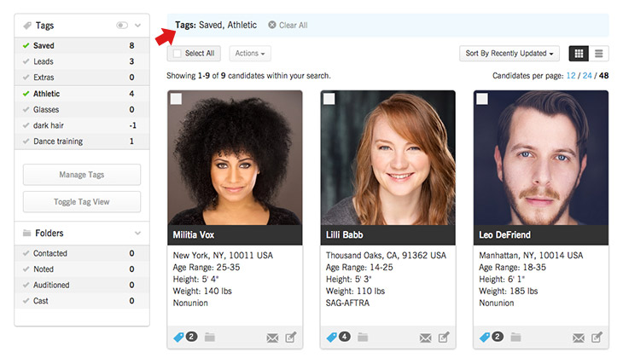Click the Clear All x icon
This screenshot has height=364, width=623.
(x=271, y=25)
